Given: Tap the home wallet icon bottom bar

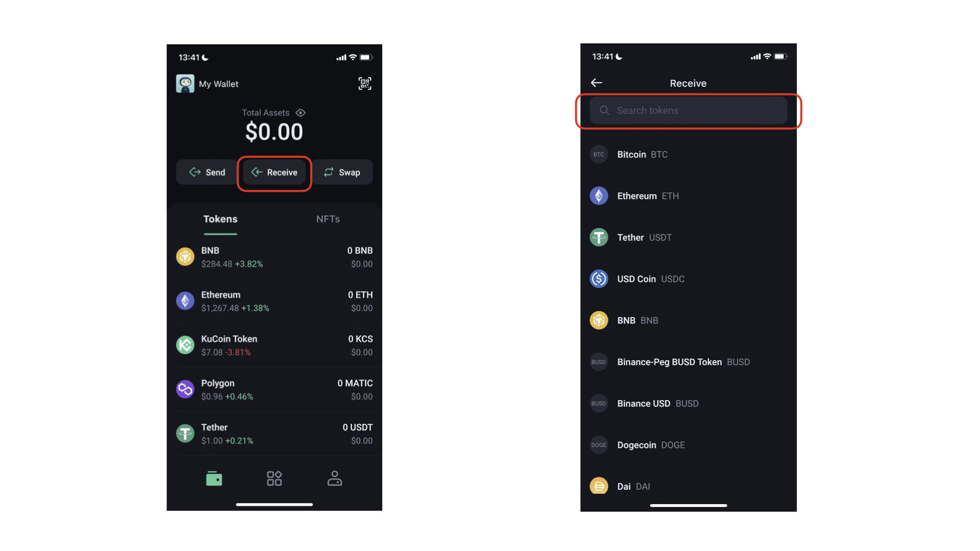Looking at the screenshot, I should 215,478.
